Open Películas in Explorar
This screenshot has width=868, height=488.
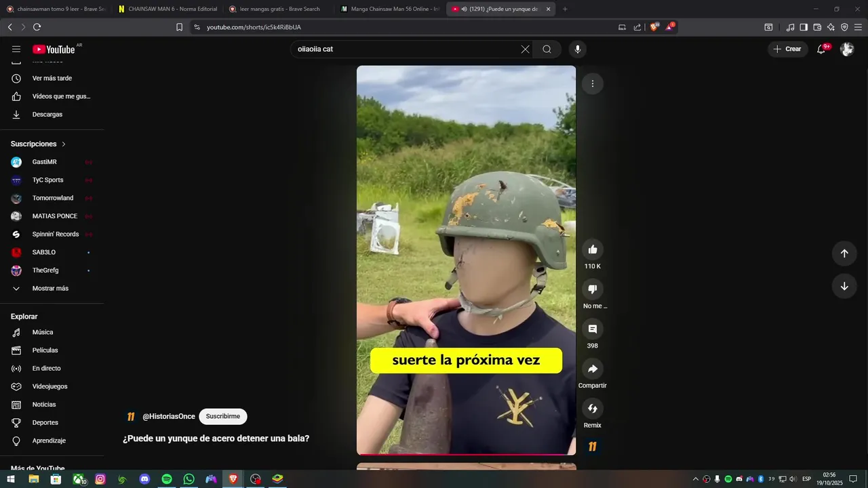click(53, 350)
